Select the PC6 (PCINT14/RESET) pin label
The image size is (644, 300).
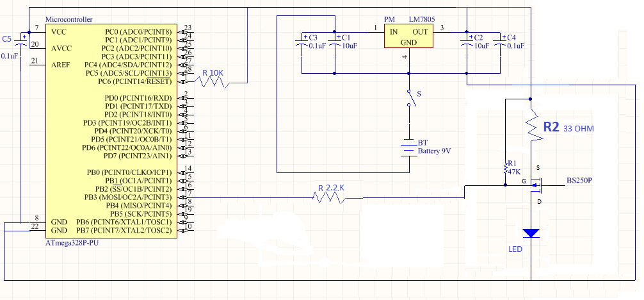click(x=134, y=81)
